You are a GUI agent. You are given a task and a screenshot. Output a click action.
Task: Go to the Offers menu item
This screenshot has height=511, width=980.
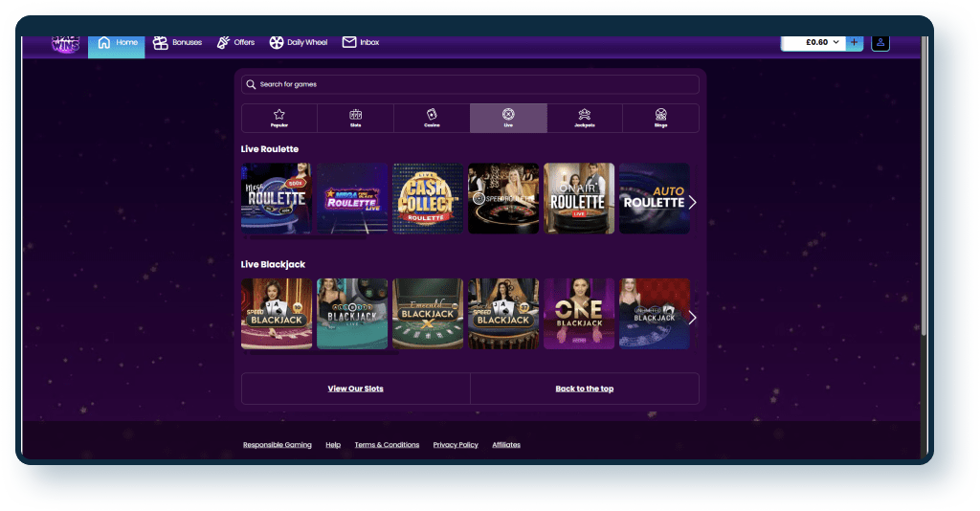click(x=235, y=43)
